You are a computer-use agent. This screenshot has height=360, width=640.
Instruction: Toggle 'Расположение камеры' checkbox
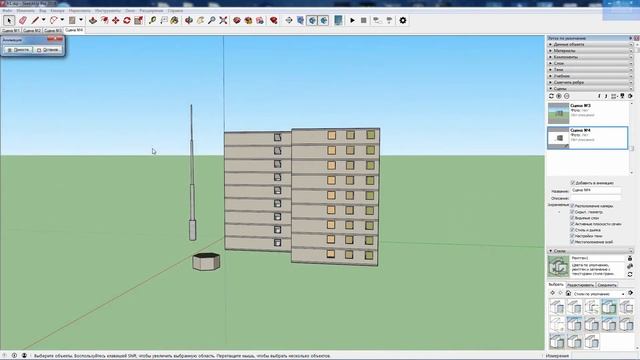click(572, 206)
